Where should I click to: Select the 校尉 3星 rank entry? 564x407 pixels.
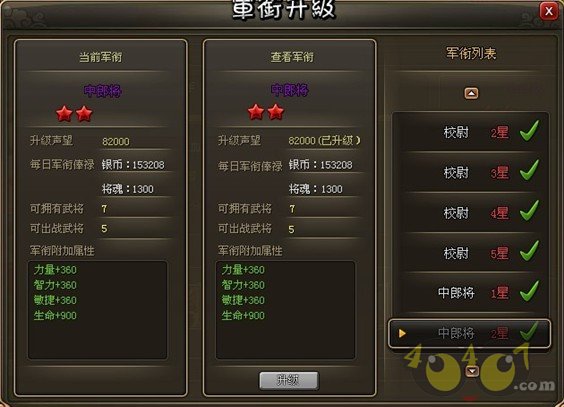pos(470,173)
